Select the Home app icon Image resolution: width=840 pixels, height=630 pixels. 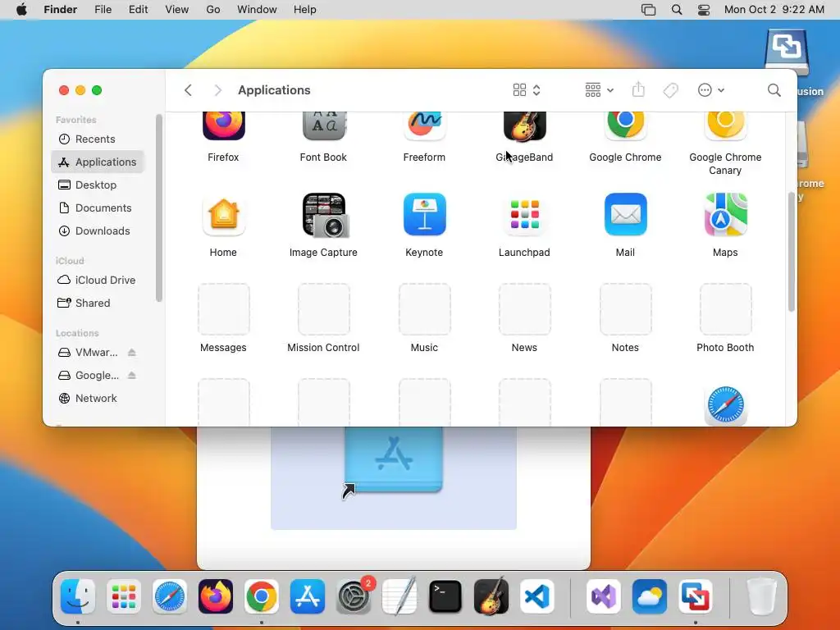(x=223, y=215)
